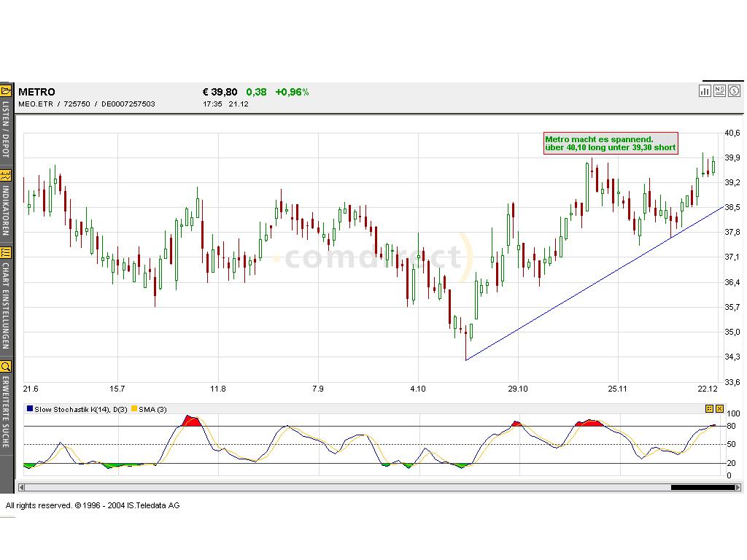Viewport: 747px width, 560px height.
Task: Click the stochastic axis label 100
Action: pos(734,413)
